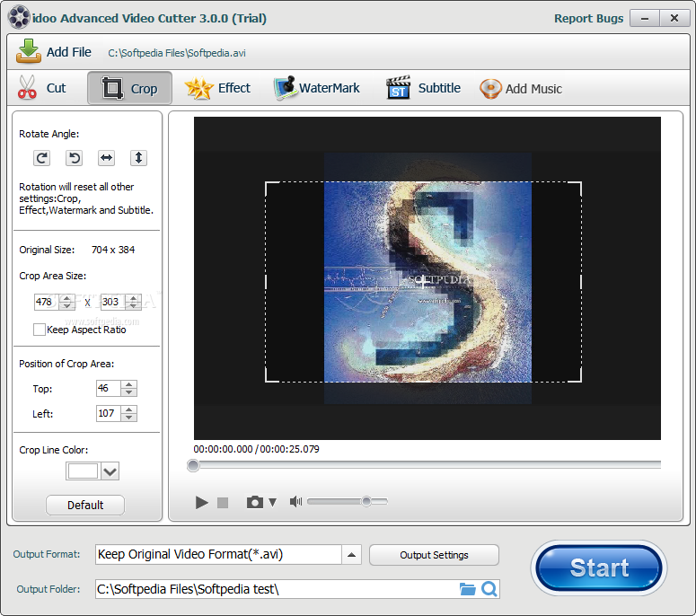Image resolution: width=696 pixels, height=616 pixels.
Task: Switch to the WaterMark tab
Action: (316, 88)
